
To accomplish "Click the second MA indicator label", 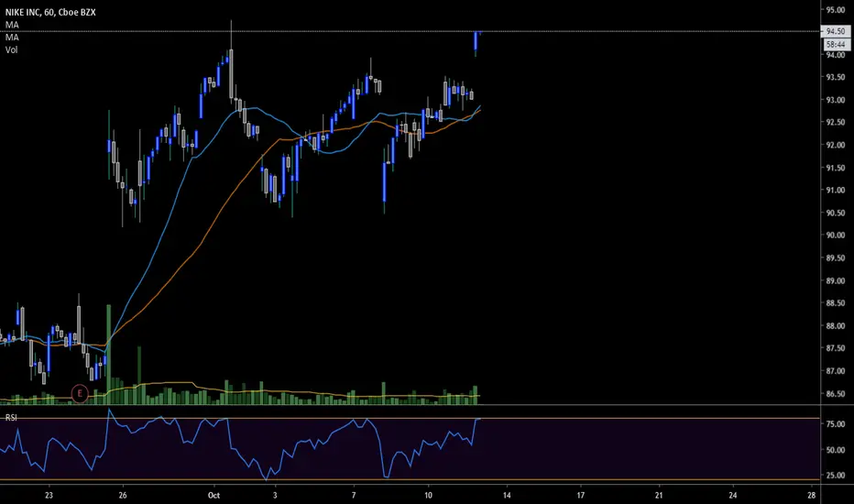I will [12, 37].
